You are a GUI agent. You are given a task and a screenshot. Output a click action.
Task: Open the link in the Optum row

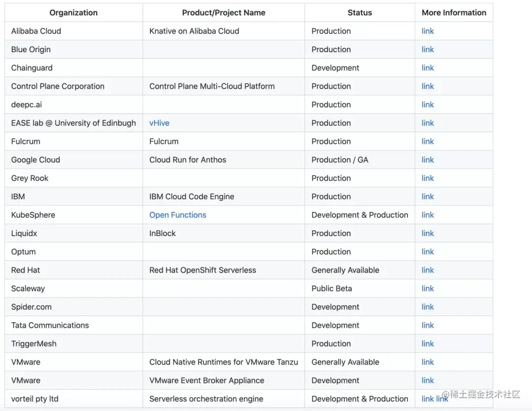(x=428, y=251)
